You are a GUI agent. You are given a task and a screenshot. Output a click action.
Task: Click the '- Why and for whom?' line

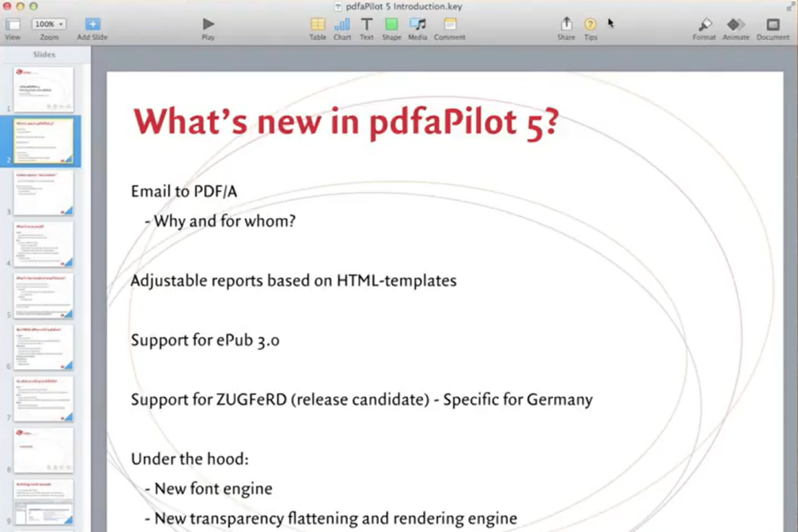coord(220,222)
